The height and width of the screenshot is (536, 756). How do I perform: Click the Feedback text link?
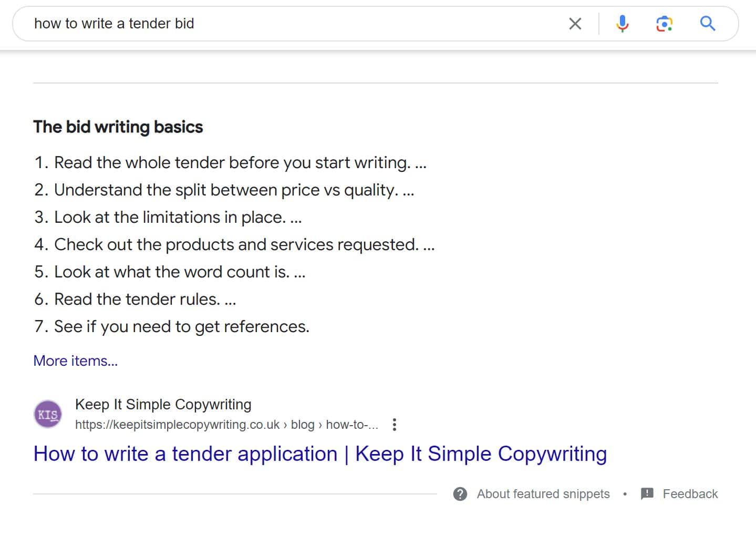click(x=690, y=494)
